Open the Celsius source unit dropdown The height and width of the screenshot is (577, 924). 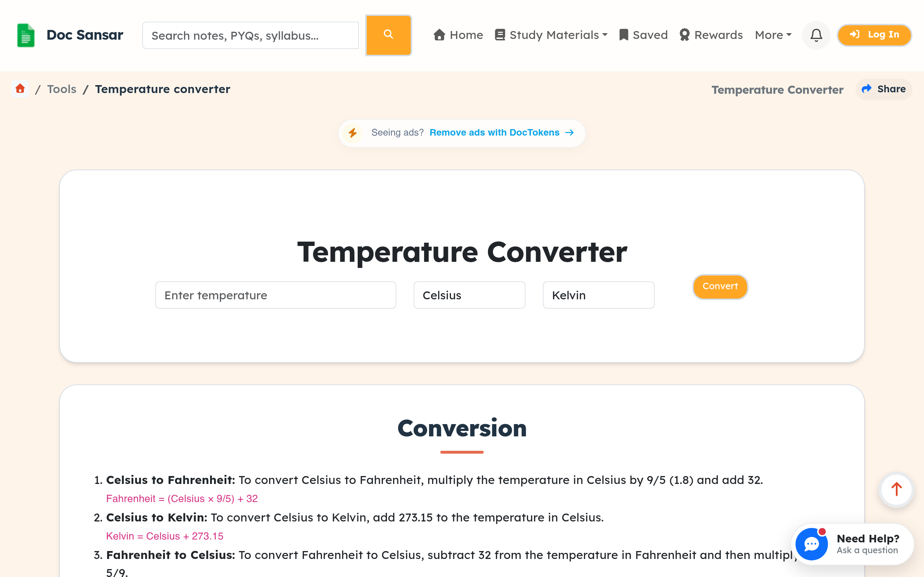coord(469,295)
